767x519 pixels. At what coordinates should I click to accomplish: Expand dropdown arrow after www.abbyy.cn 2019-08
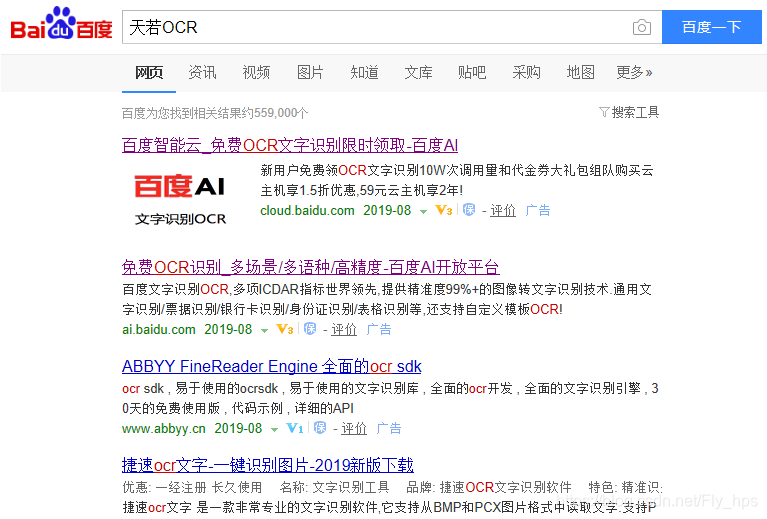[274, 430]
